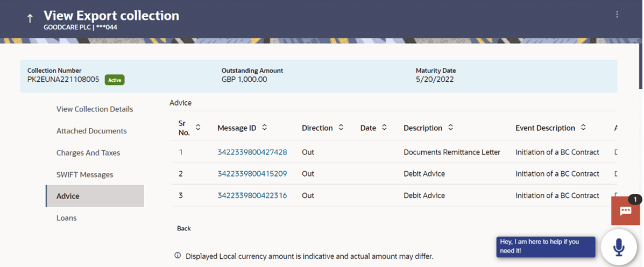Open the red chat message icon
Screen dimensions: 644x267
pyautogui.click(x=625, y=210)
